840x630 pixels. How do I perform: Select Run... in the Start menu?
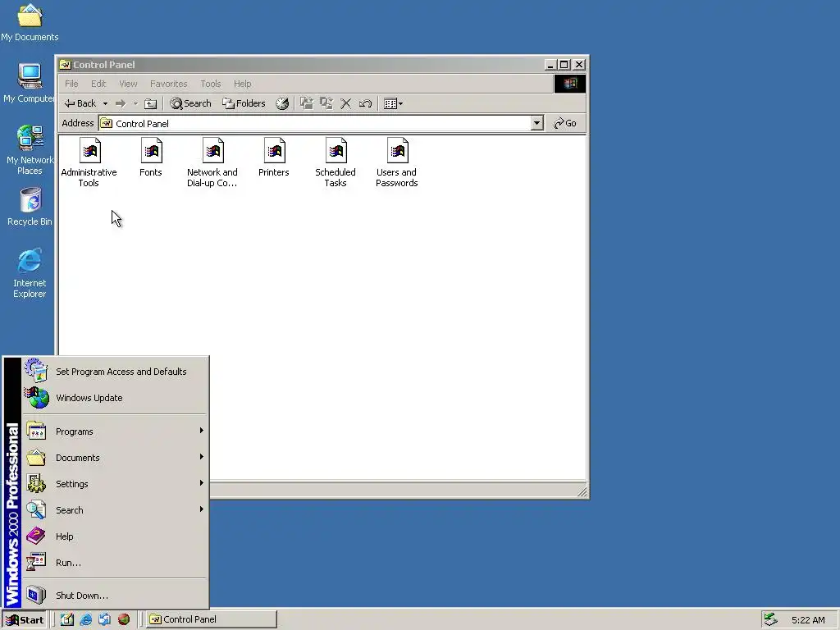[114, 563]
